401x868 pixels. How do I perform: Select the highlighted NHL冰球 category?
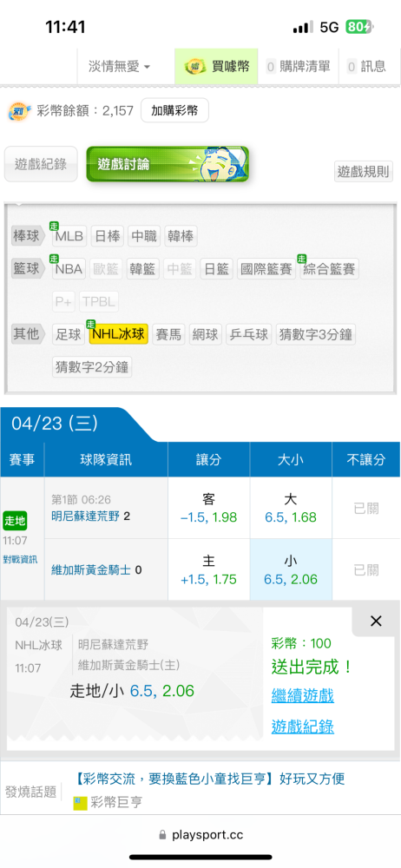tap(119, 334)
